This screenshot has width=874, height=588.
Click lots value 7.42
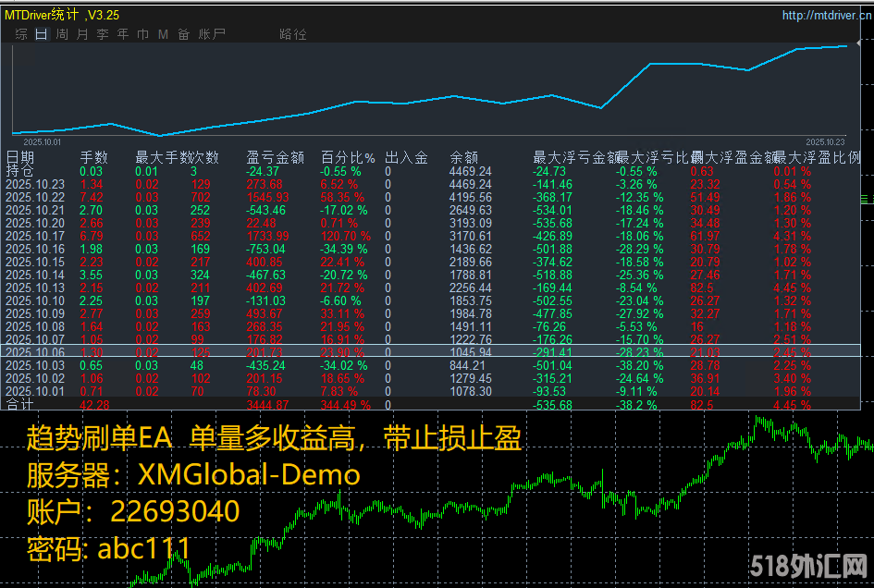pyautogui.click(x=92, y=197)
